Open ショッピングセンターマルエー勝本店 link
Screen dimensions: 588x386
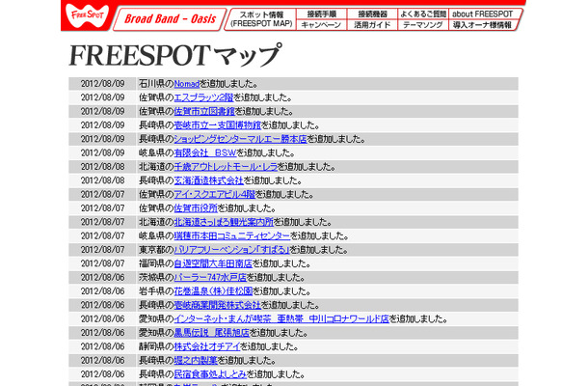click(x=240, y=139)
